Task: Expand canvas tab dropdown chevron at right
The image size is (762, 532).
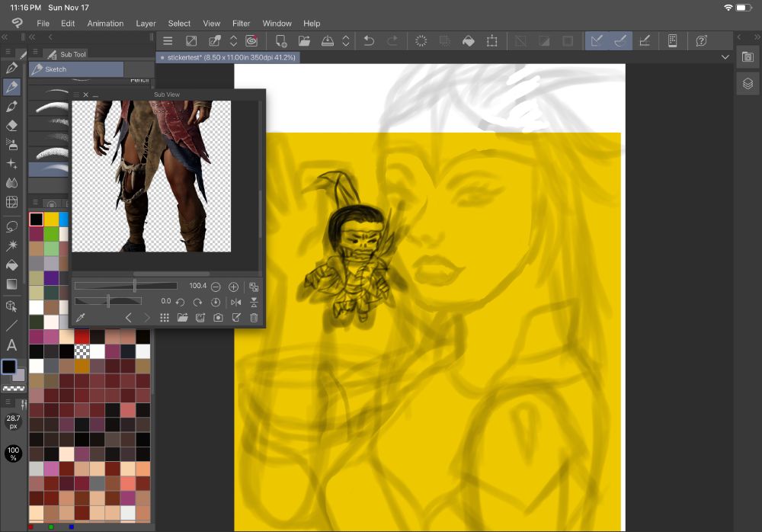Action: point(725,57)
